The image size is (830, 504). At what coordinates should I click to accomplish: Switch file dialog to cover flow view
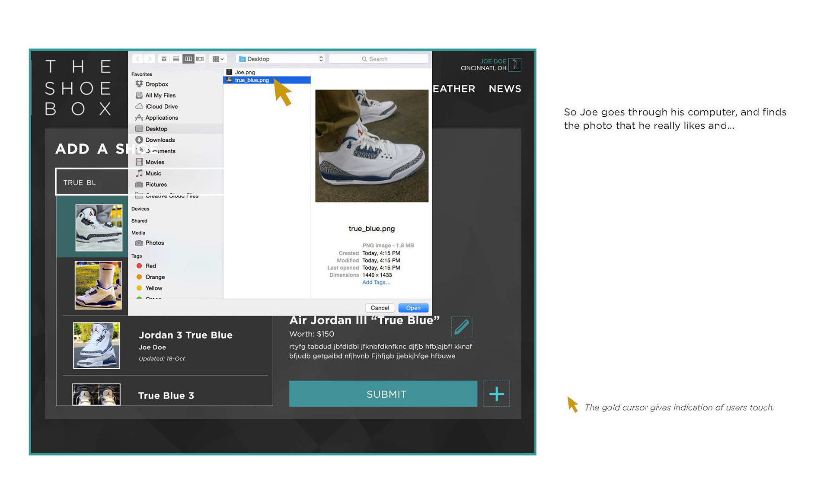(200, 59)
